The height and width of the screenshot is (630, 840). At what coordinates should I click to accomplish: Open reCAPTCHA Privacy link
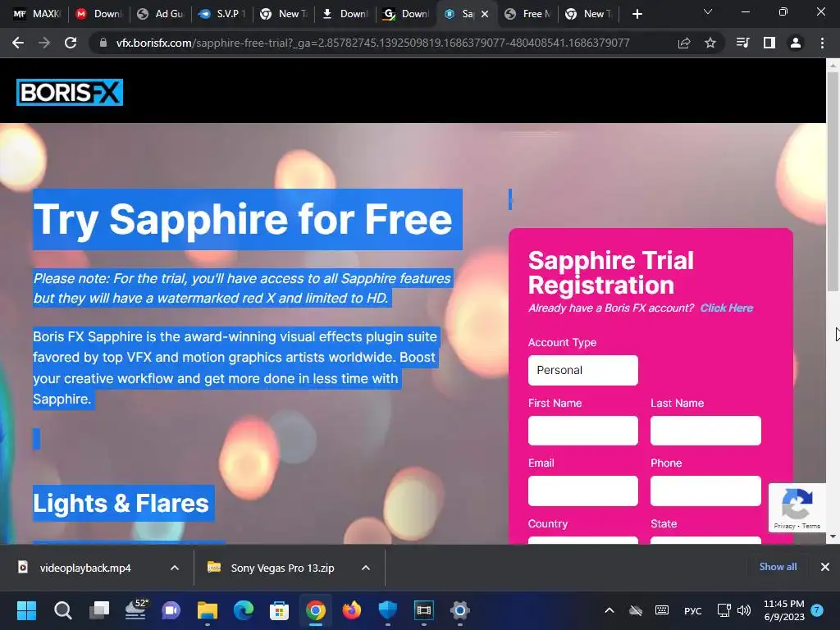784,526
